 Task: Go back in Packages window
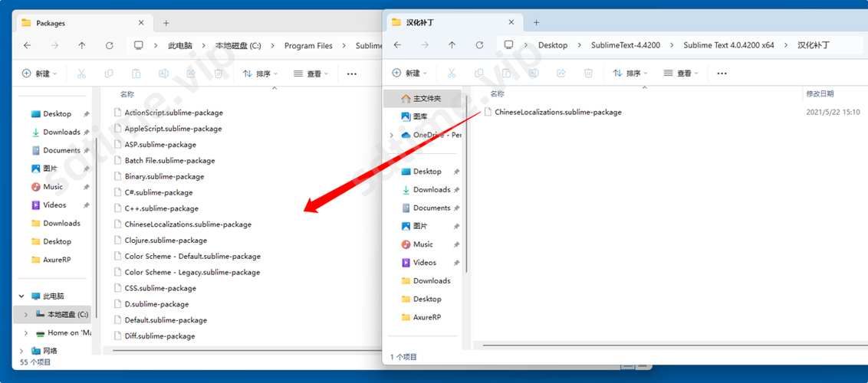pos(27,46)
